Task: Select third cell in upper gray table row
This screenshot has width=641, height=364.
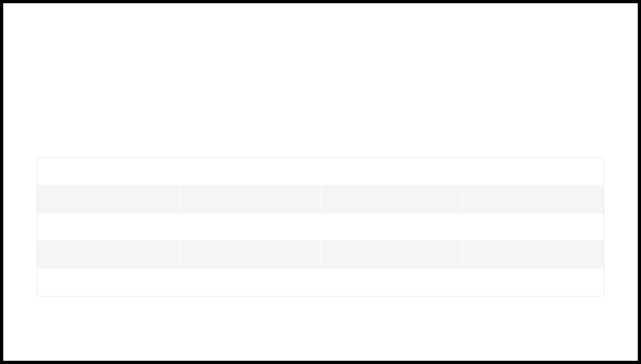Action: coord(391,199)
